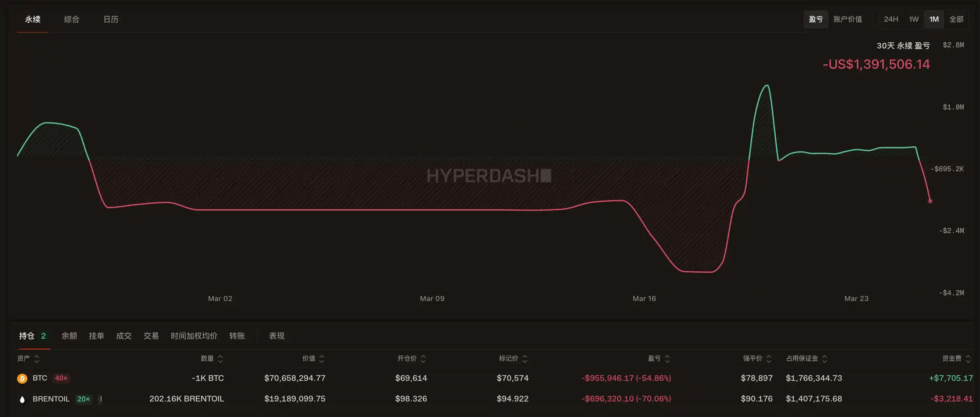Switch the chart view to 账户价值

(848, 19)
